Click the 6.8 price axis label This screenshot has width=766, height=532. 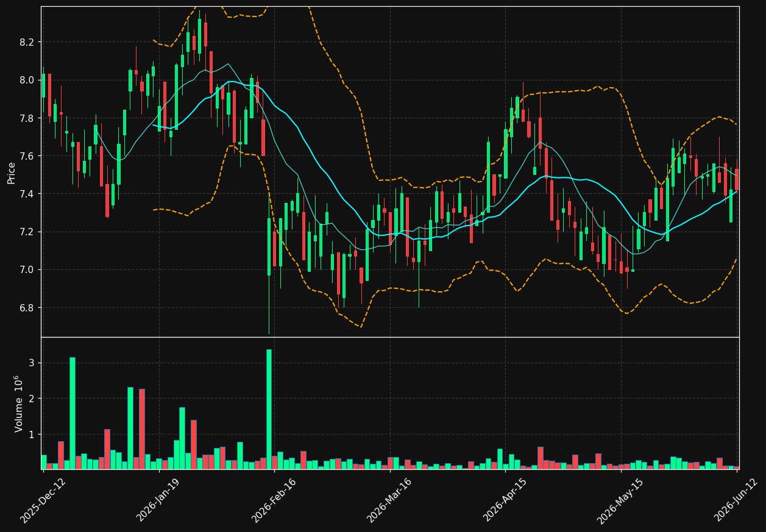point(27,308)
